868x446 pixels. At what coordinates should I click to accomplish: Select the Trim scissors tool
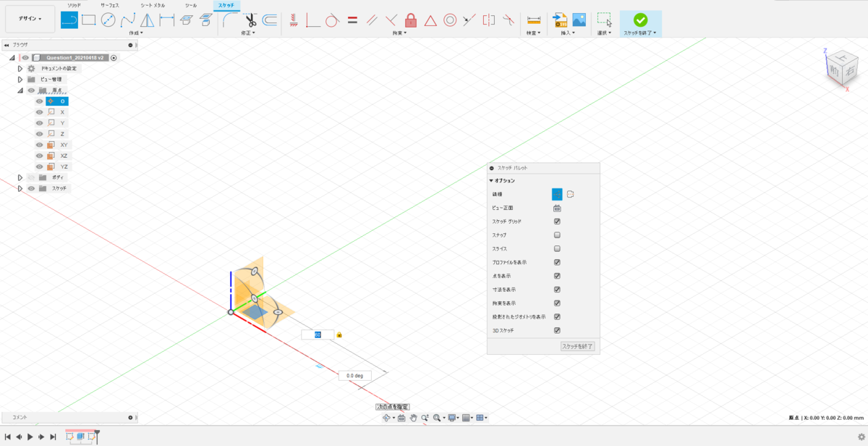tap(250, 20)
